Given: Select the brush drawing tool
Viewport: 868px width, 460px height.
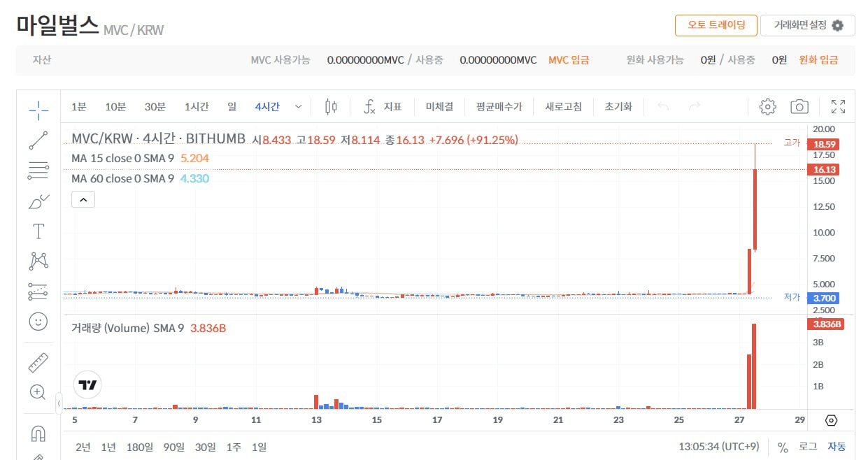Looking at the screenshot, I should pos(38,201).
